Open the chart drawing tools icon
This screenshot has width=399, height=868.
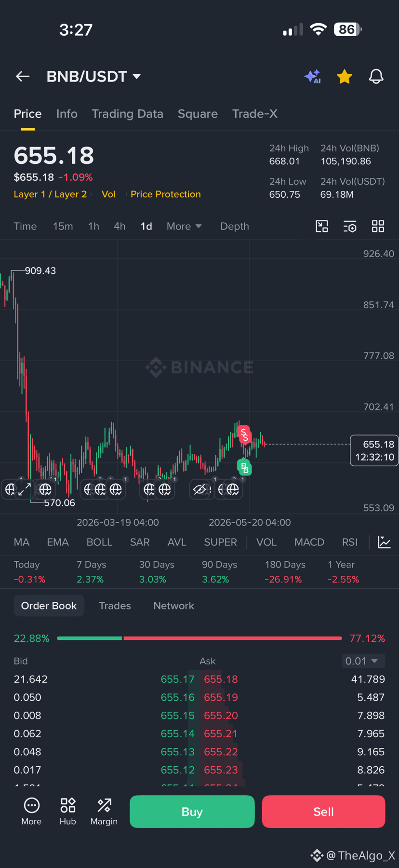tap(322, 226)
